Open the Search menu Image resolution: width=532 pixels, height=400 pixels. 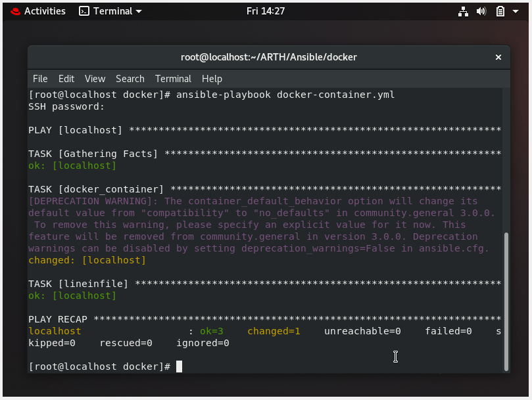[x=130, y=79]
